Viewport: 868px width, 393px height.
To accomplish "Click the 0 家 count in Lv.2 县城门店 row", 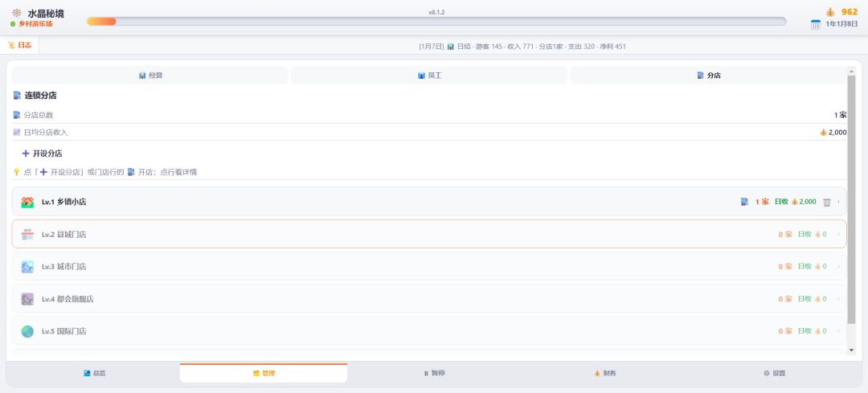I will (x=785, y=234).
